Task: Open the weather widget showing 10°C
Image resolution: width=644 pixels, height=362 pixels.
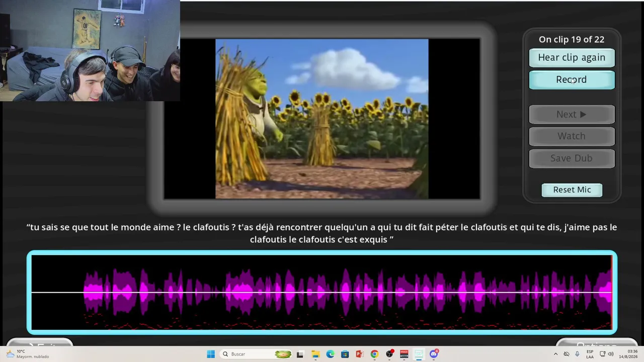Action: click(x=28, y=354)
